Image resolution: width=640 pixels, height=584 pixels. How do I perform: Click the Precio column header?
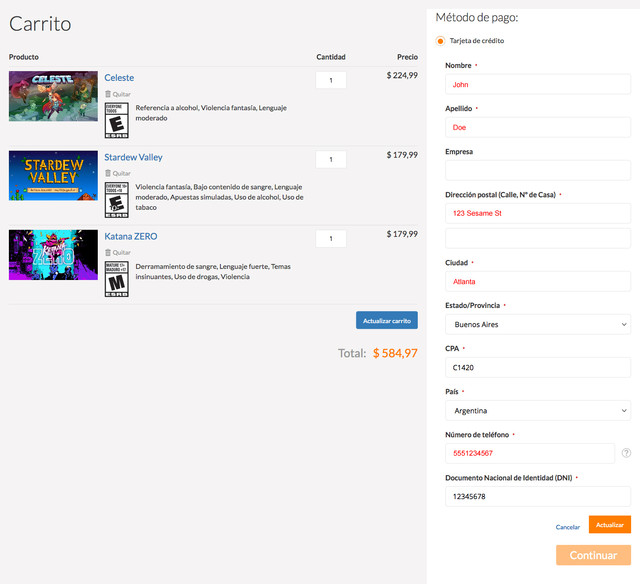[x=407, y=57]
